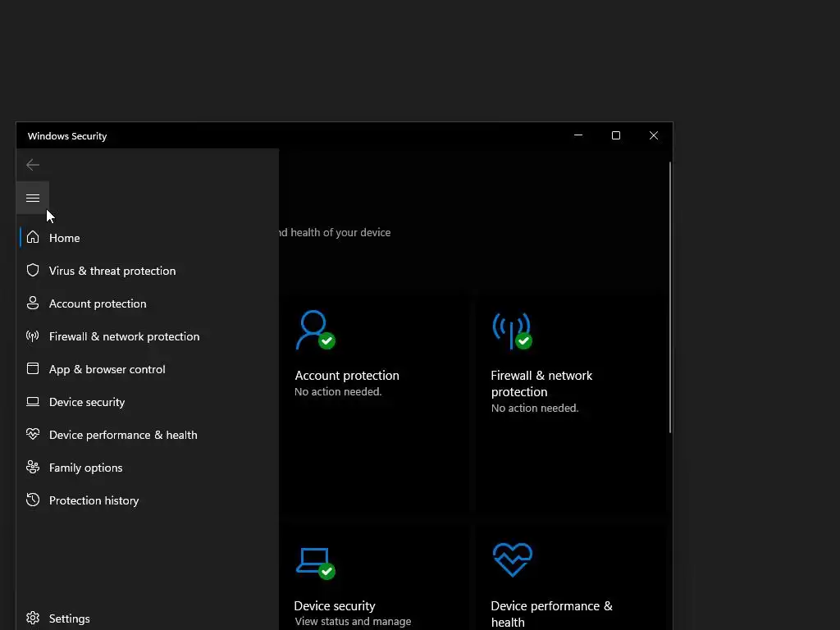Click the vertical scrollbar of Windows Security

click(x=669, y=297)
